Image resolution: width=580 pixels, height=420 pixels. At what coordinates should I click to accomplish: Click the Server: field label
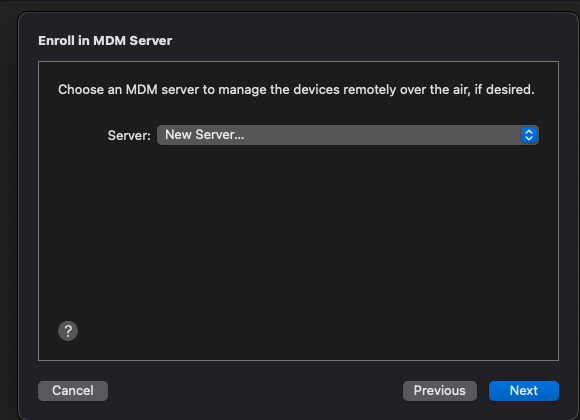(129, 135)
